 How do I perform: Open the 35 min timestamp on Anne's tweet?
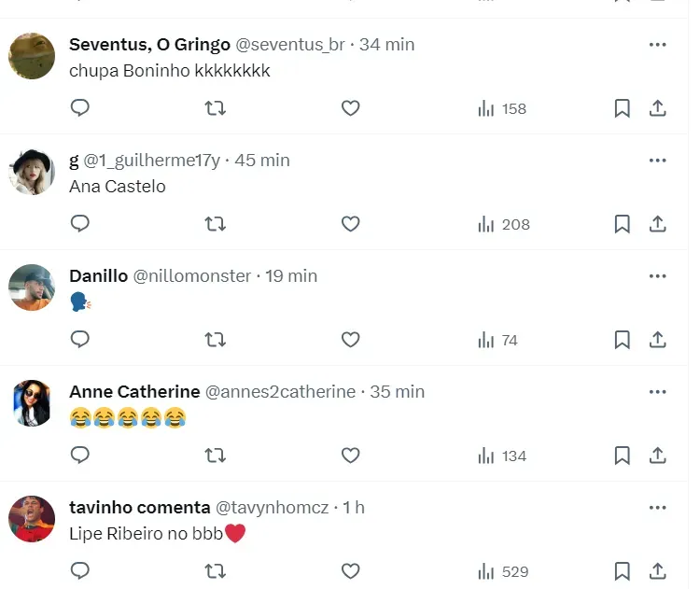pos(398,392)
